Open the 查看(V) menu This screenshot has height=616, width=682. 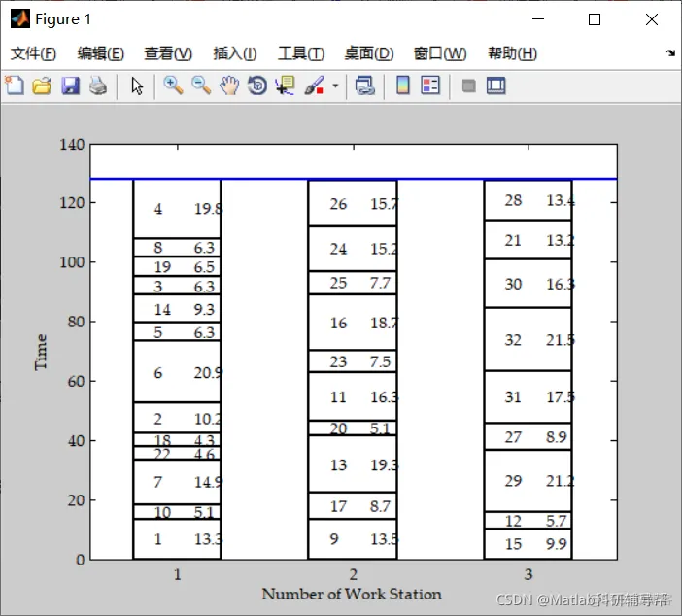[x=168, y=53]
